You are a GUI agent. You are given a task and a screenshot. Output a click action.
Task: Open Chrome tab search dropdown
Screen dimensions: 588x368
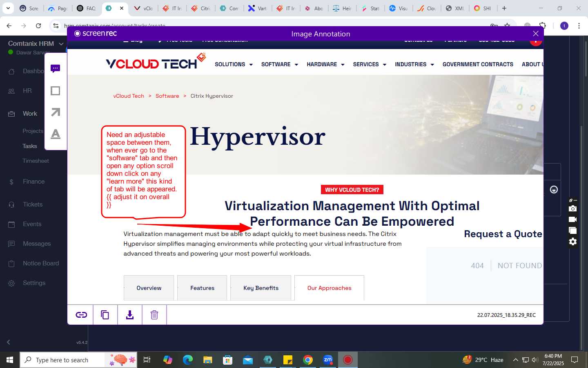(x=8, y=8)
